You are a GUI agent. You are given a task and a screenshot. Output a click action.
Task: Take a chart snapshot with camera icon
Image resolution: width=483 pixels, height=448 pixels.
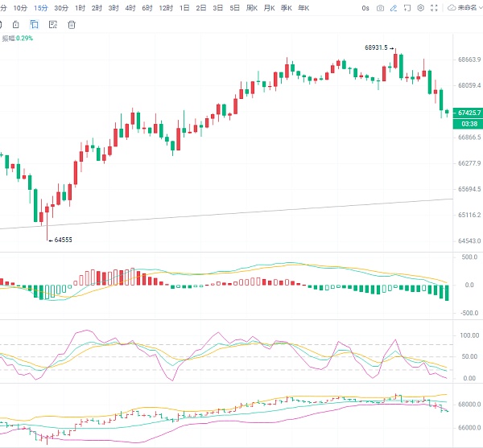380,8
